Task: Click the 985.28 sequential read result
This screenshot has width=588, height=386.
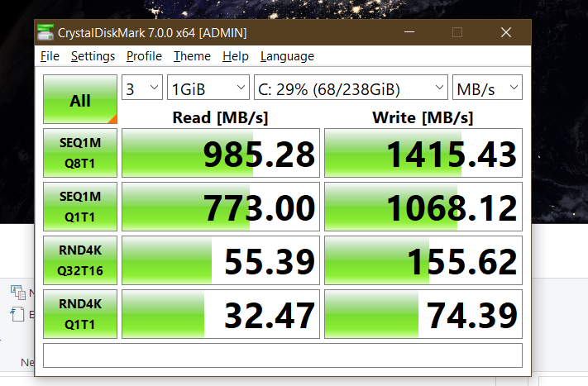Action: (x=221, y=153)
